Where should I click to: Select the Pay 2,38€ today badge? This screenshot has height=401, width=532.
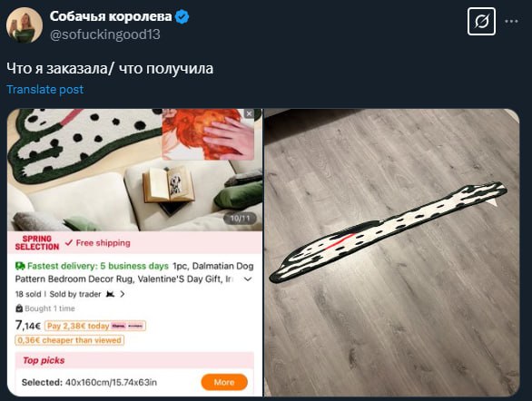[x=95, y=326]
